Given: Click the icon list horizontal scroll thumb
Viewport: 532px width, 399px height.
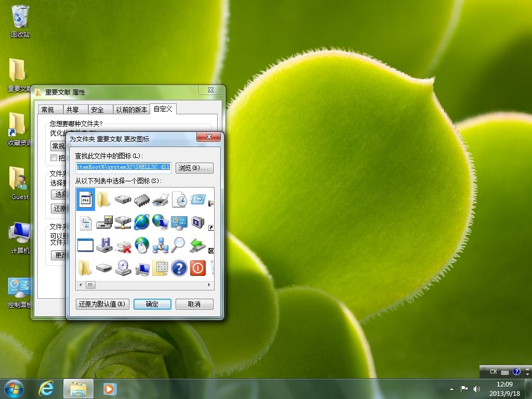Looking at the screenshot, I should click(90, 285).
